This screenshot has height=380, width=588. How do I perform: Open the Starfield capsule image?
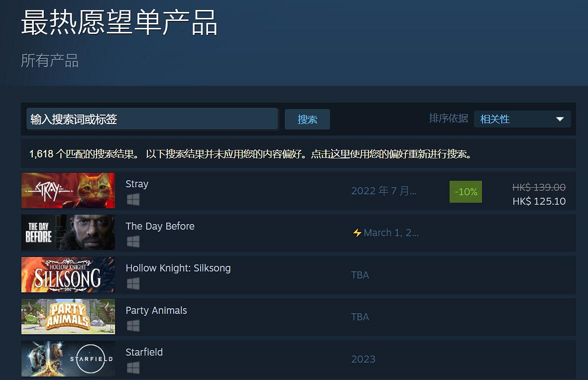[x=68, y=359]
